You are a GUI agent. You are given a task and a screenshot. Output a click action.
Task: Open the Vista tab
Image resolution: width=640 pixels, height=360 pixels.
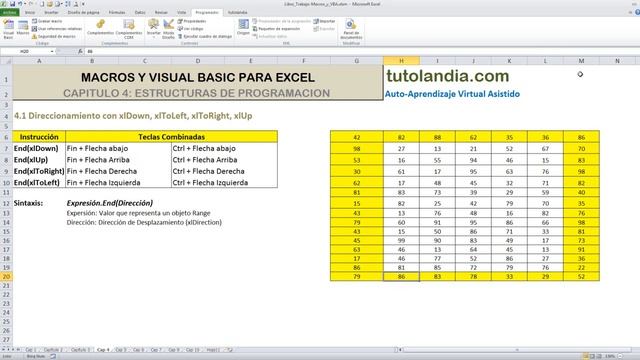point(182,13)
